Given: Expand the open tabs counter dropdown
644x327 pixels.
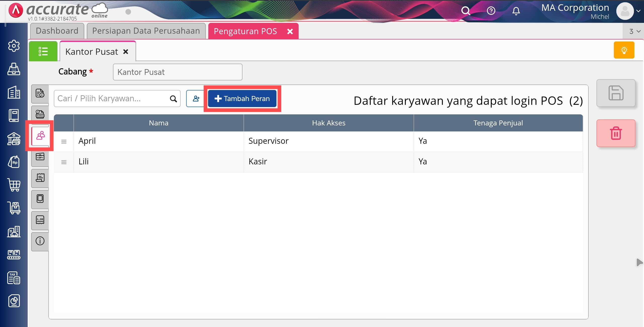Looking at the screenshot, I should point(634,31).
